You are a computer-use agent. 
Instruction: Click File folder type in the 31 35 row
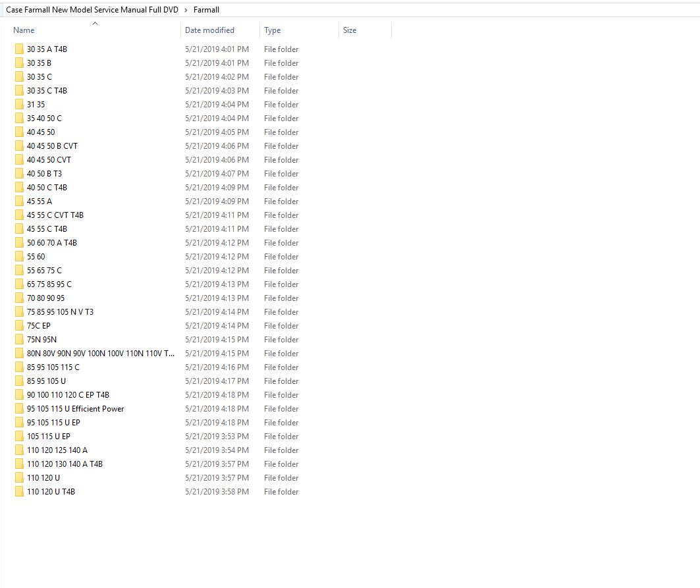(x=281, y=105)
